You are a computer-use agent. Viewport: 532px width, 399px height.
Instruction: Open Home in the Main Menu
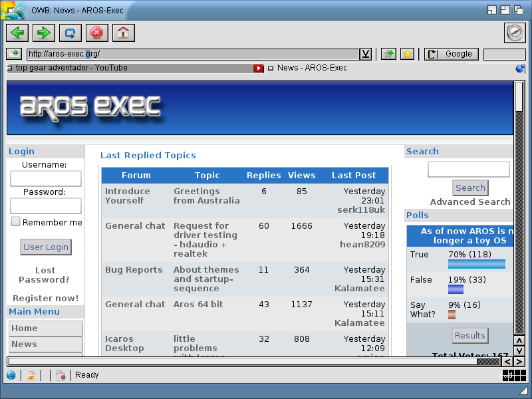pos(45,329)
